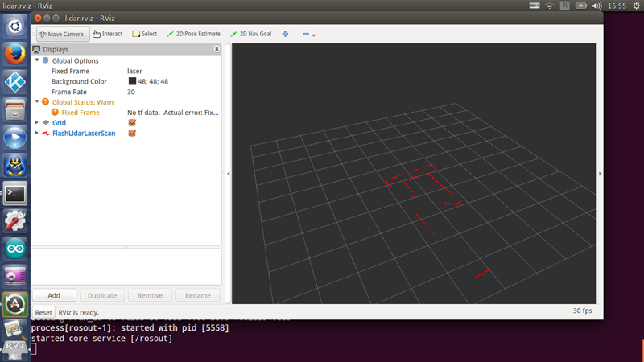Open the image viewer launcher icon
The image size is (644, 362).
click(x=14, y=330)
